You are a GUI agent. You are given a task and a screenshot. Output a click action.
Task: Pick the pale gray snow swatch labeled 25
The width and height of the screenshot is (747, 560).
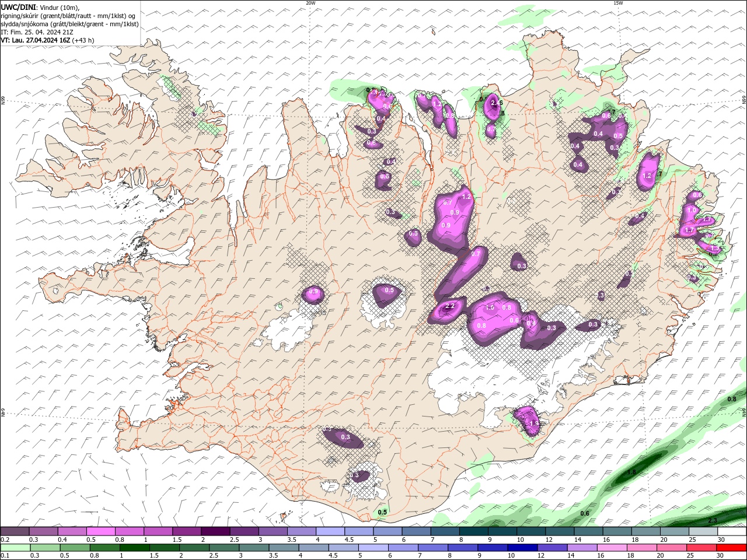[x=703, y=531]
